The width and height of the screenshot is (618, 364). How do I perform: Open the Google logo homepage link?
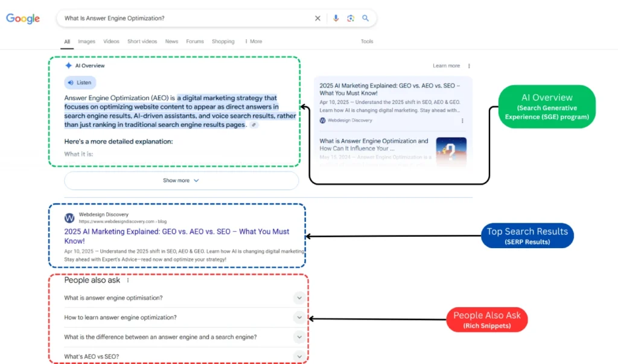23,18
